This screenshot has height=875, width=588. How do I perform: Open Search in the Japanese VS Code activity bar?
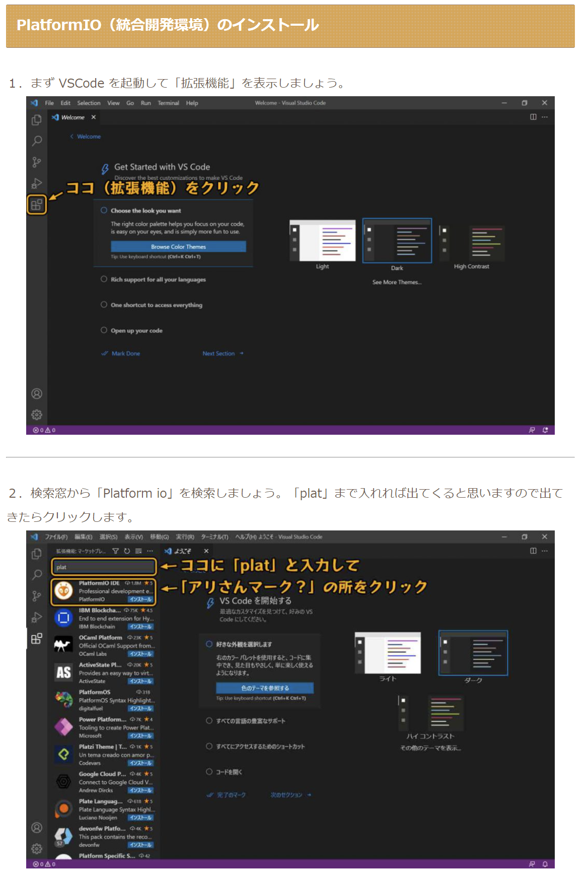tap(37, 575)
